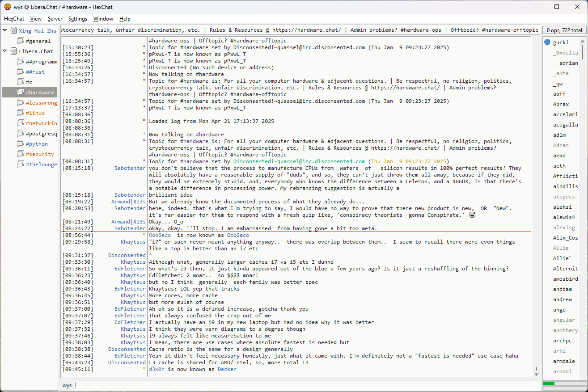Open the Server menu

pyautogui.click(x=55, y=19)
